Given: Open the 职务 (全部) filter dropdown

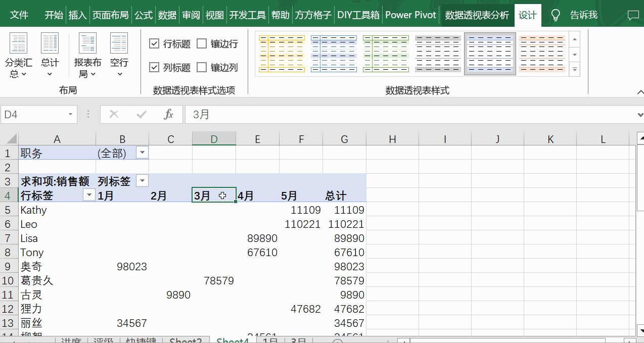Looking at the screenshot, I should pyautogui.click(x=142, y=153).
